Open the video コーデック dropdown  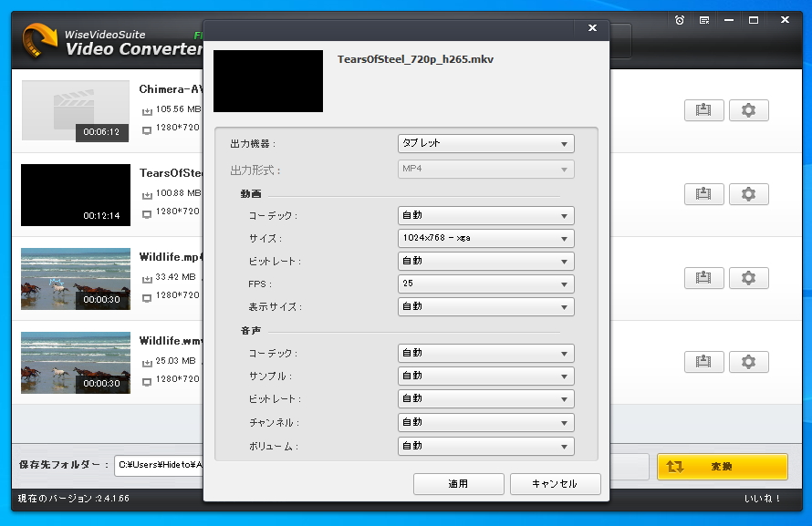coord(485,216)
